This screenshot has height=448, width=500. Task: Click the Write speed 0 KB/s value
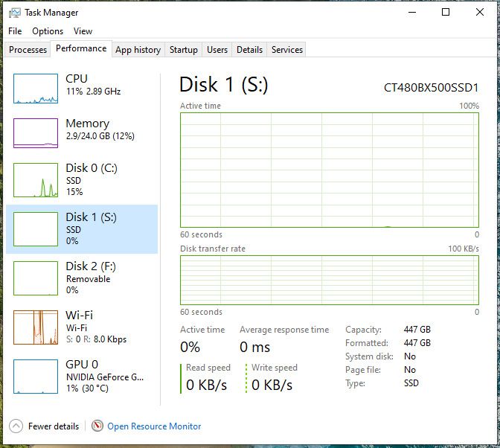click(x=272, y=385)
